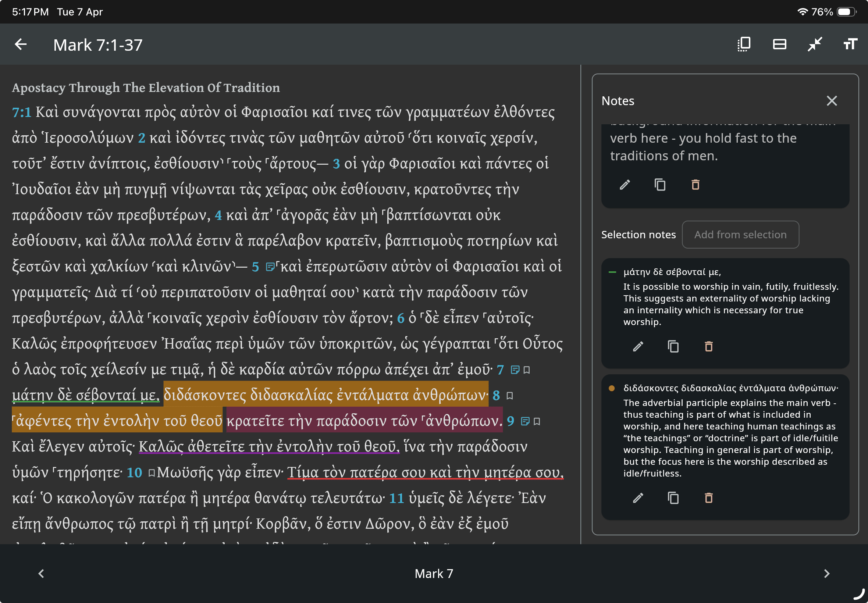Viewport: 868px width, 603px height.
Task: Go to the previous chapter chevron
Action: coord(41,574)
